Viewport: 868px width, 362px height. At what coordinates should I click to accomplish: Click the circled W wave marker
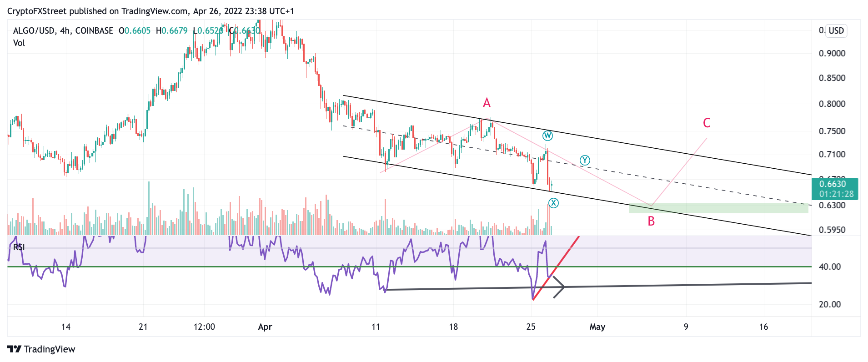547,136
